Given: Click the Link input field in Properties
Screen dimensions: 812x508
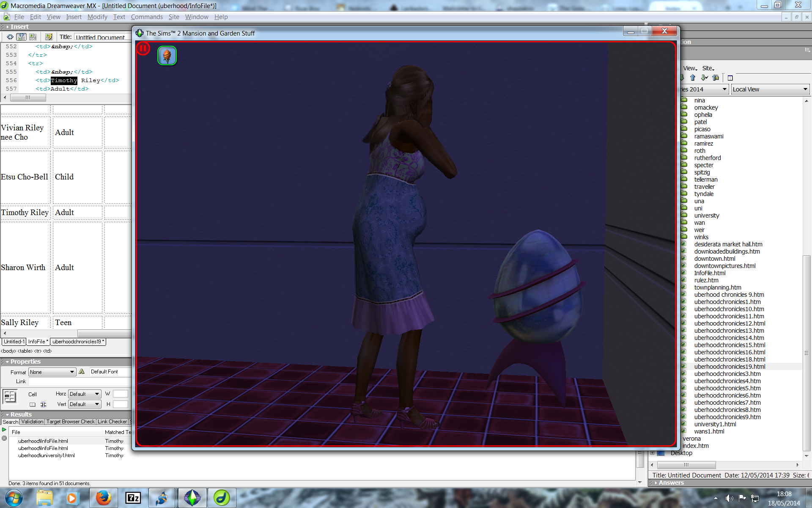Looking at the screenshot, I should click(x=80, y=381).
